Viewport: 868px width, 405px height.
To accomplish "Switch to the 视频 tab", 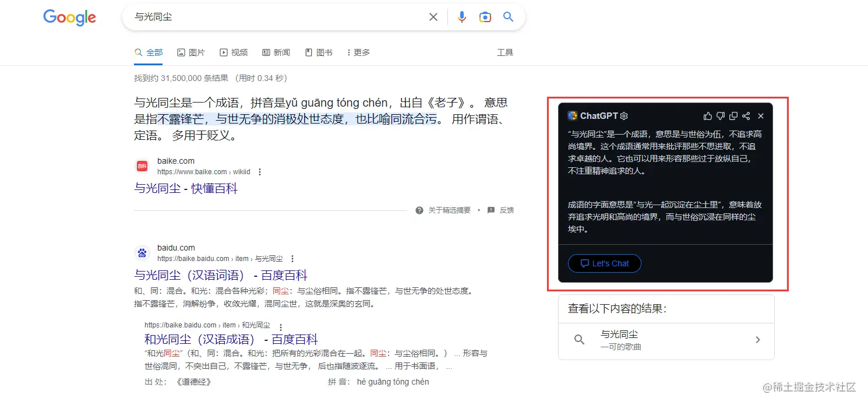I will click(x=234, y=52).
